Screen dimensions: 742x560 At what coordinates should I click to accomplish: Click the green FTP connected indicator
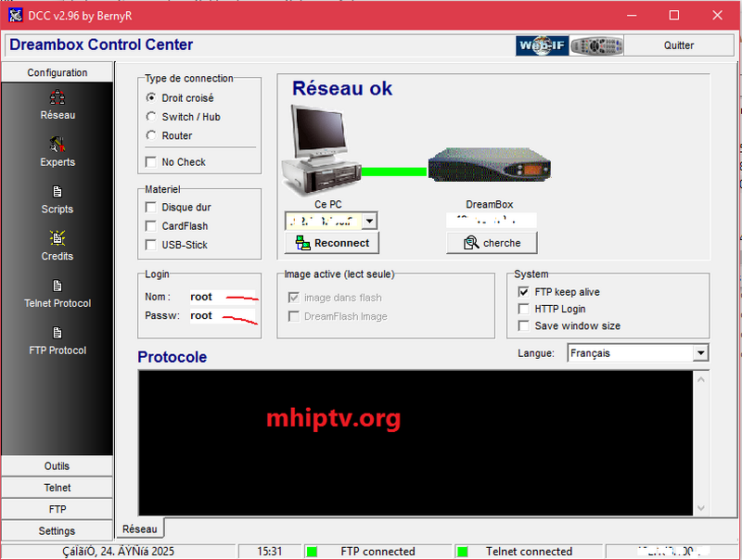tap(312, 552)
